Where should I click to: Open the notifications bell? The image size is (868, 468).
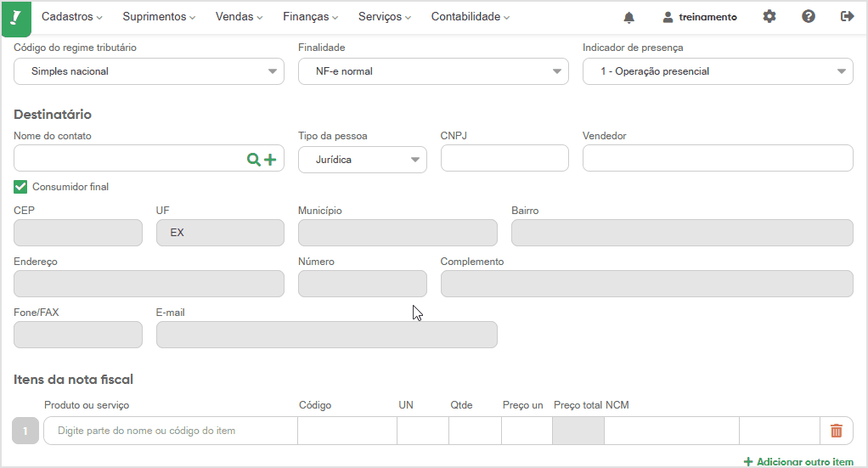pyautogui.click(x=628, y=17)
